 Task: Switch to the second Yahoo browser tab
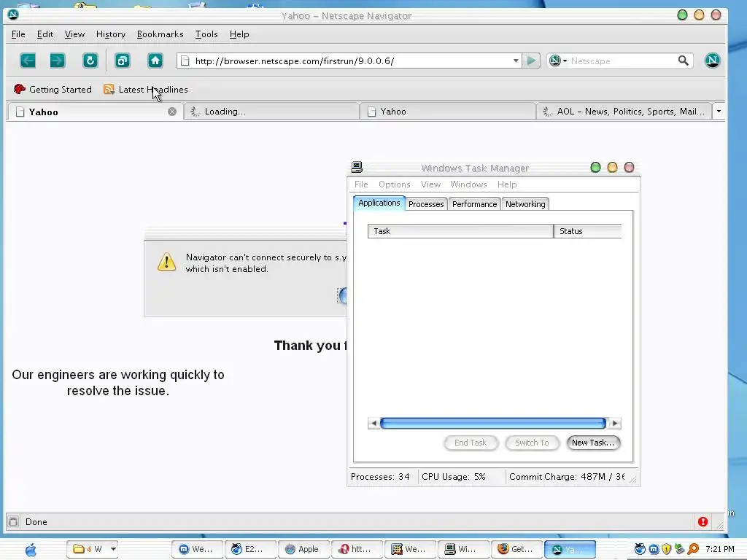point(448,112)
